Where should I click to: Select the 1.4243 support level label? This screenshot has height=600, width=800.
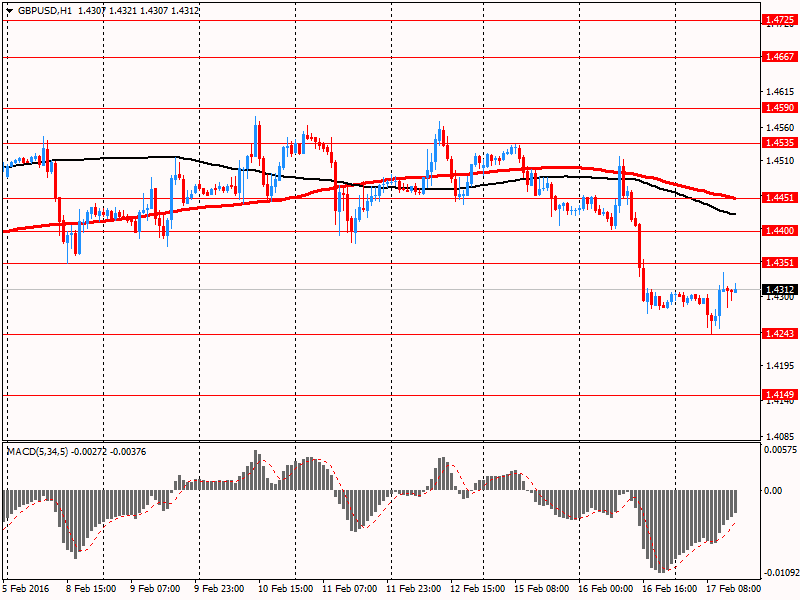778,334
